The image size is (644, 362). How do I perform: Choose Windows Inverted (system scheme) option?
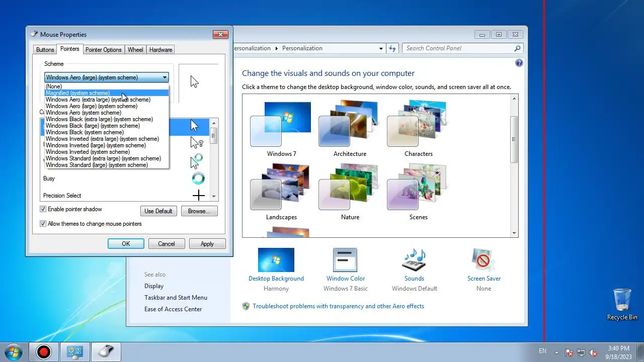107,152
